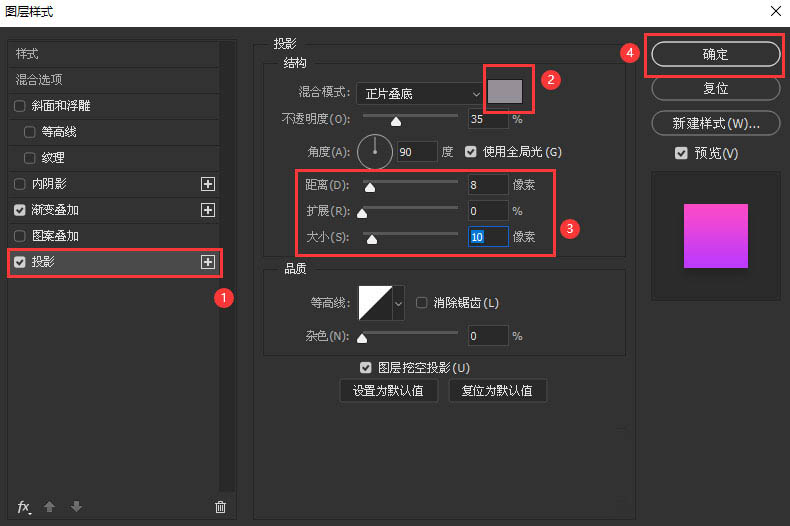Click the 确定 button
This screenshot has height=526, width=790.
click(715, 54)
